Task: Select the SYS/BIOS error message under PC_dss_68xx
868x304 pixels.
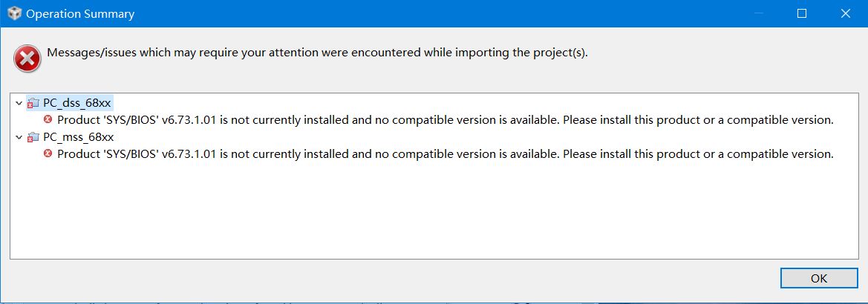Action: (446, 119)
